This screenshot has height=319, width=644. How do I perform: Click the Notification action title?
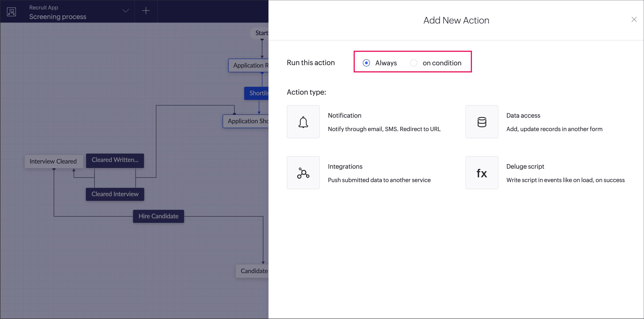point(344,115)
